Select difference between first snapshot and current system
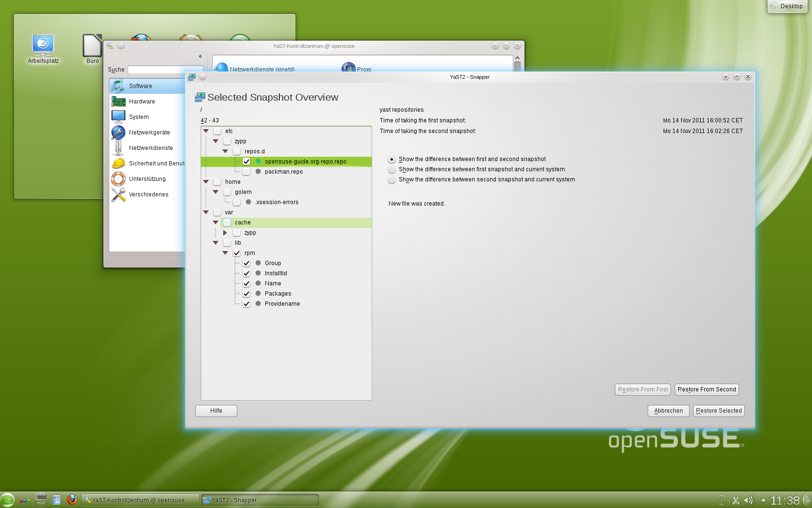812x508 pixels. pyautogui.click(x=391, y=169)
